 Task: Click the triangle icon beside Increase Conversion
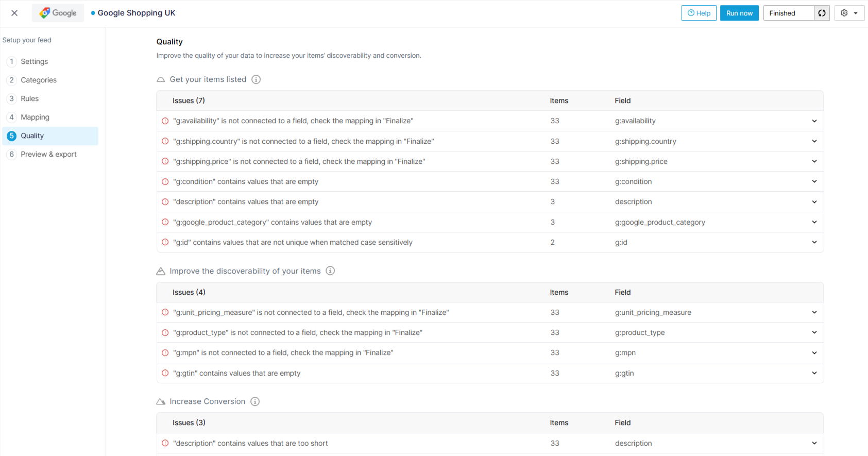[x=161, y=401]
